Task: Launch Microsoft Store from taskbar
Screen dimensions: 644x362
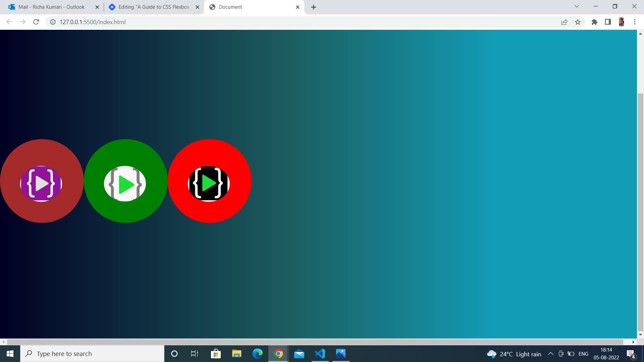Action: pyautogui.click(x=216, y=354)
